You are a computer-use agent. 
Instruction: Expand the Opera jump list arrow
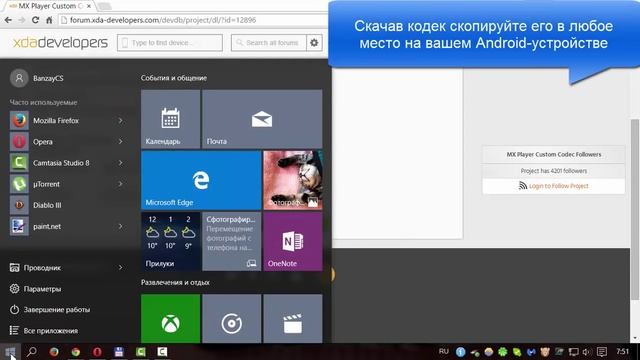(120, 142)
